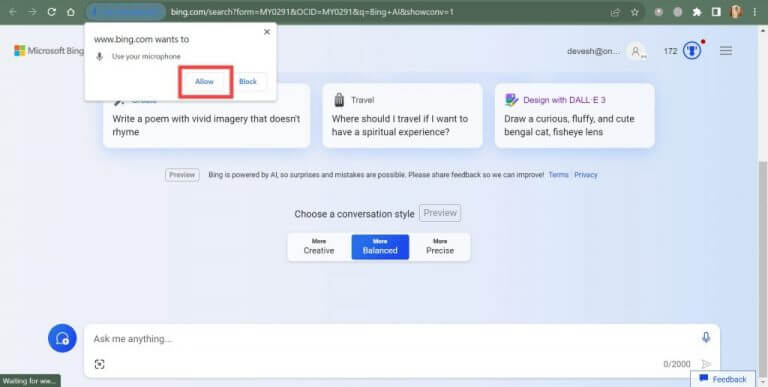This screenshot has width=768, height=387.
Task: Open Chrome three-dot menu
Action: tap(755, 12)
